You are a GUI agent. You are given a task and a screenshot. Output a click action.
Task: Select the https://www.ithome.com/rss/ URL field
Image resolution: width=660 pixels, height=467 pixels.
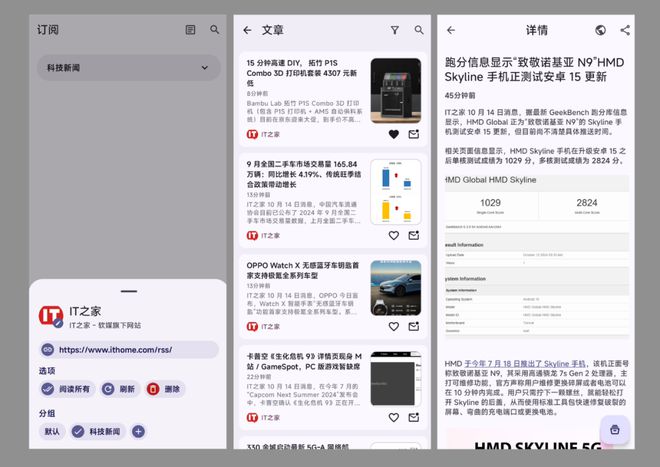(129, 350)
